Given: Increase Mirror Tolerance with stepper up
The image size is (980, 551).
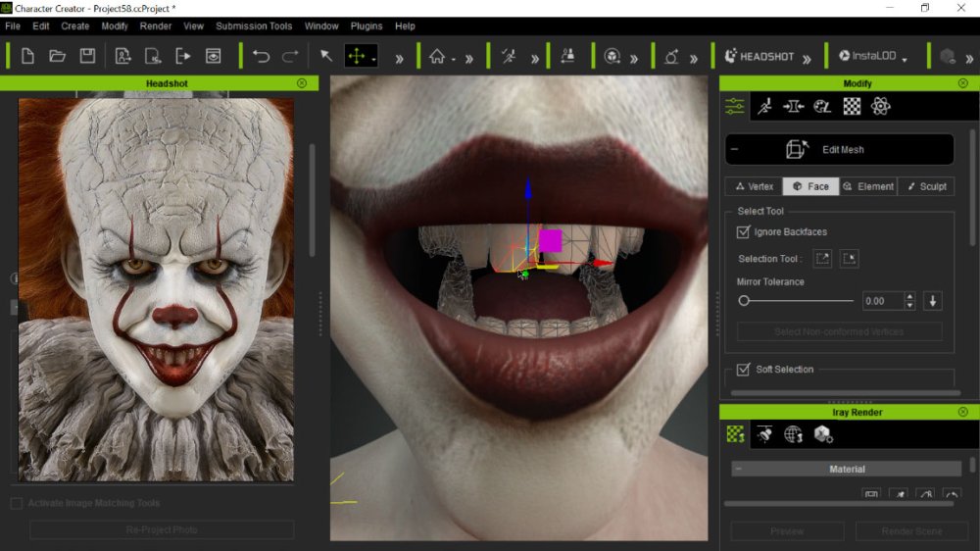Looking at the screenshot, I should click(910, 296).
